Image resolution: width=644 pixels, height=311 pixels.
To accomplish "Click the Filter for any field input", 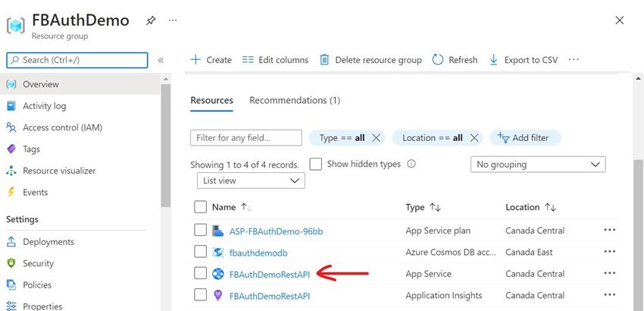I will (x=246, y=138).
